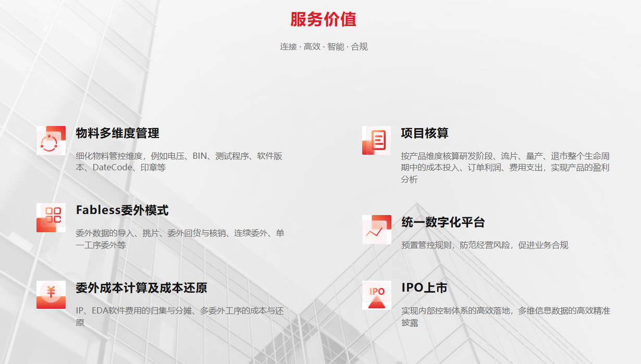Image resolution: width=641 pixels, height=364 pixels.
Task: Select the Fabless委外模式 title
Action: pos(122,210)
